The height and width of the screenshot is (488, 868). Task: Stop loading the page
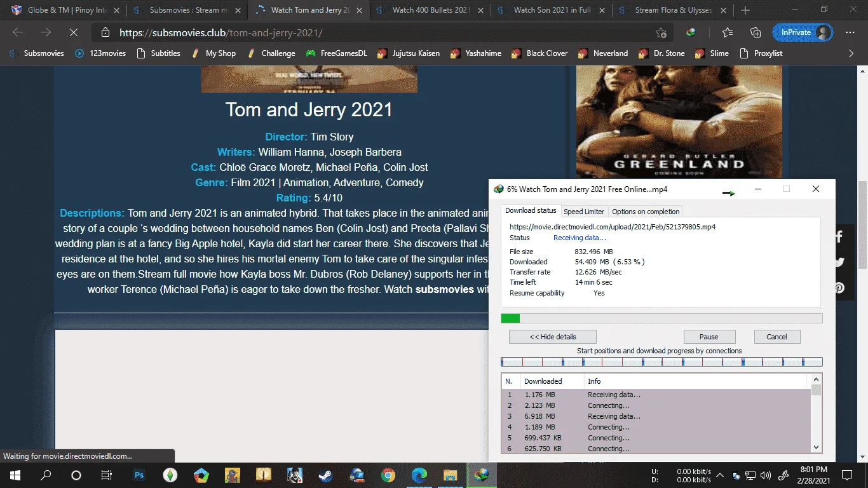pyautogui.click(x=74, y=32)
